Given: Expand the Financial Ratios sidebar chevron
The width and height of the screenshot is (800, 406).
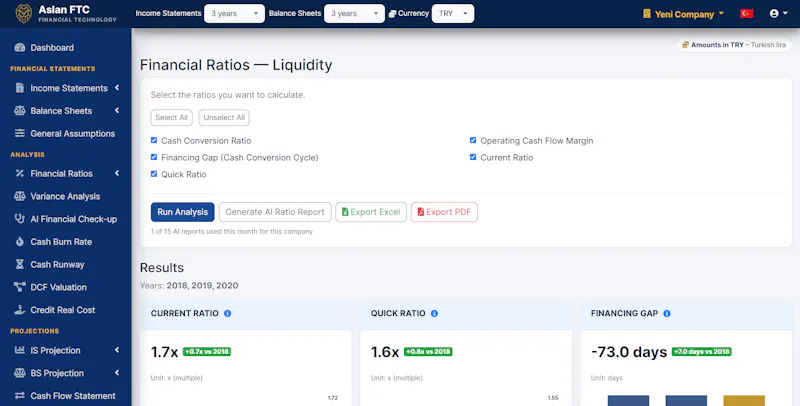Looking at the screenshot, I should point(117,173).
